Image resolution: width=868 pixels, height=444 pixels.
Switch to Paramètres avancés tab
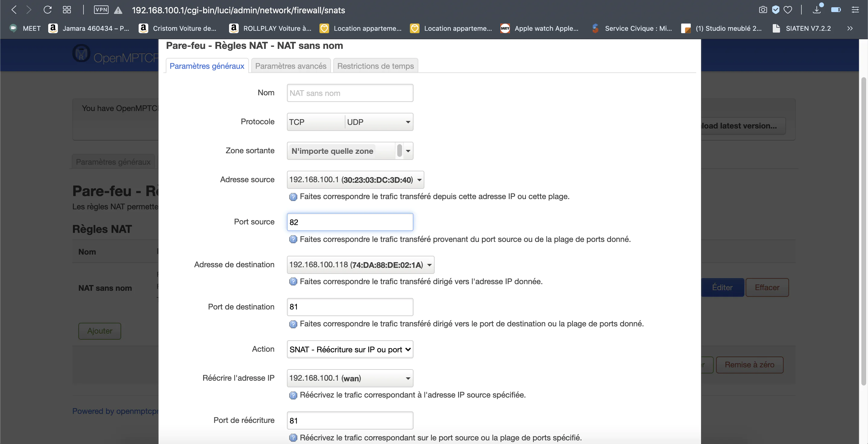(291, 66)
